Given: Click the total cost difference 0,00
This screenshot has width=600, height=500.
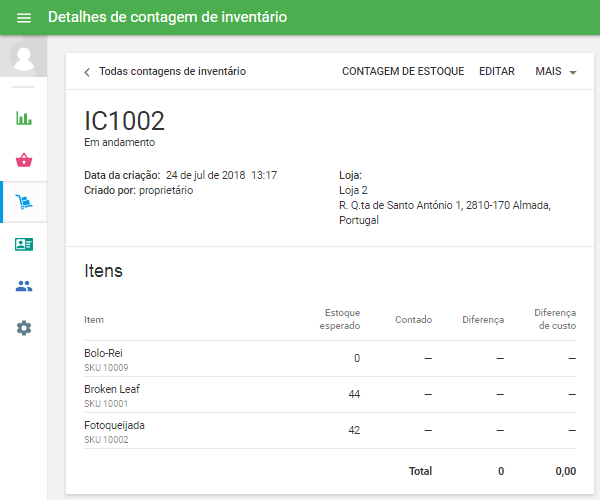Looking at the screenshot, I should coord(566,471).
